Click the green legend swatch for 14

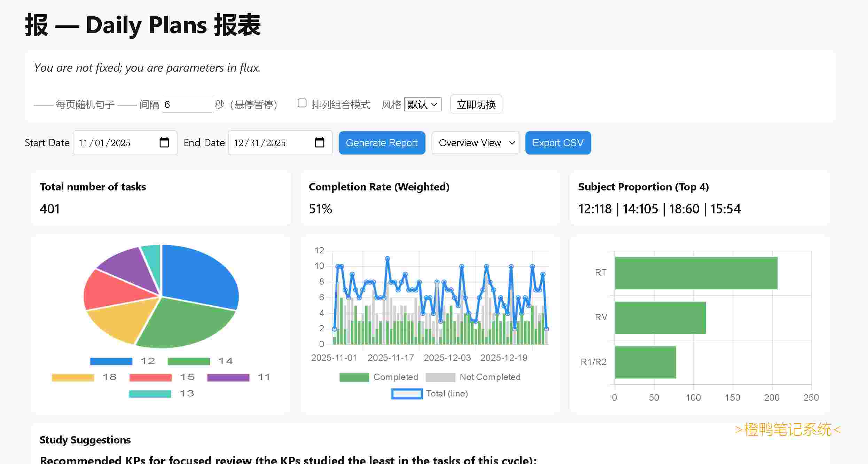tap(189, 361)
